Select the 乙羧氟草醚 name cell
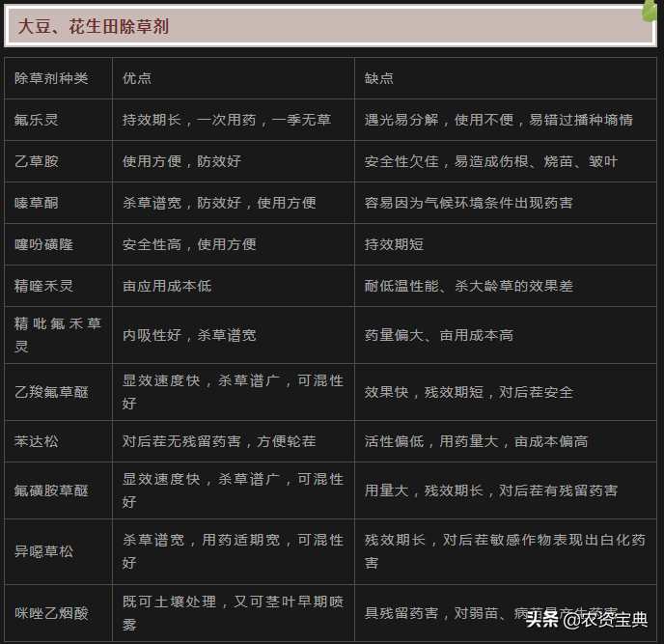Screen dimensions: 664x644 click(51, 392)
